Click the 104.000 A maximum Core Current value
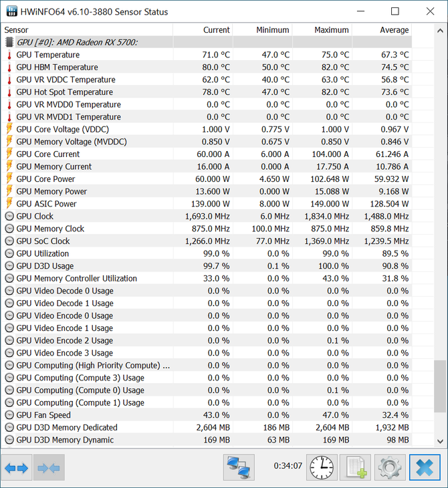Image resolution: width=448 pixels, height=488 pixels. (x=330, y=154)
